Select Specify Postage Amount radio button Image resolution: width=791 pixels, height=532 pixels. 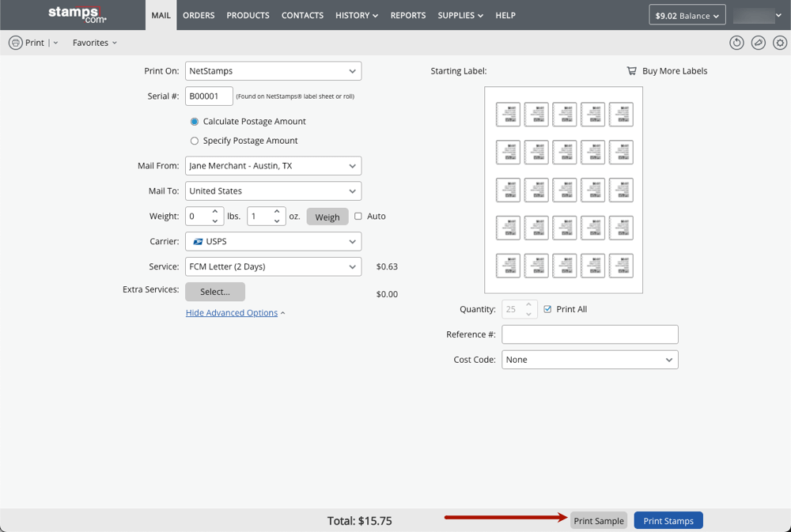195,141
